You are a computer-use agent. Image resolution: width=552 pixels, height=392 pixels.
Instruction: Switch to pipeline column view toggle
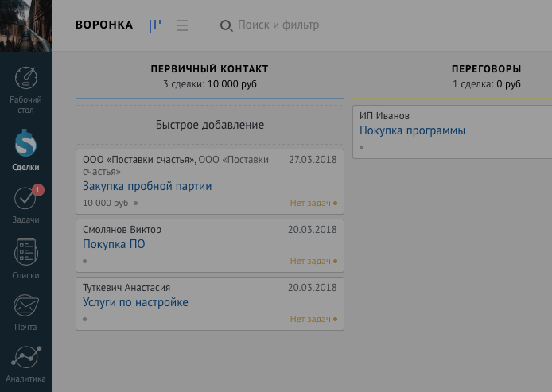155,25
